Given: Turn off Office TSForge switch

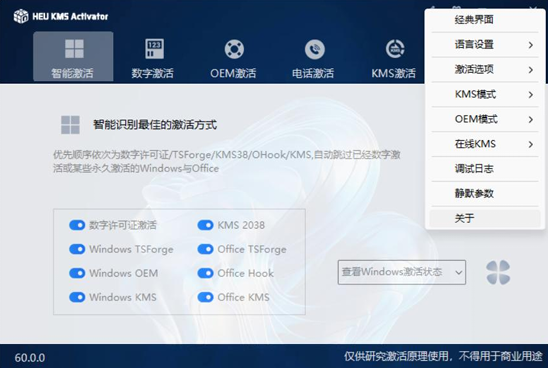Looking at the screenshot, I should coord(206,249).
